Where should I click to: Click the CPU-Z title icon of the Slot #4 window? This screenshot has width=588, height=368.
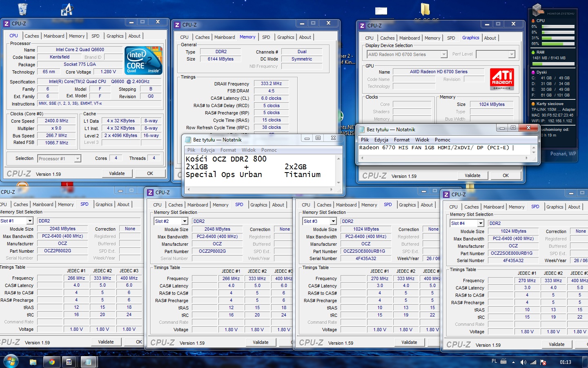tap(446, 195)
